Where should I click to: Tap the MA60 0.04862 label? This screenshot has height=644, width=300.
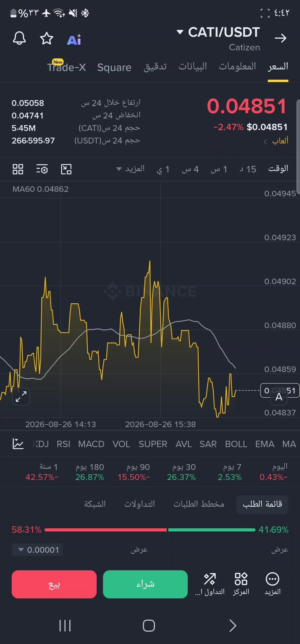click(x=41, y=189)
